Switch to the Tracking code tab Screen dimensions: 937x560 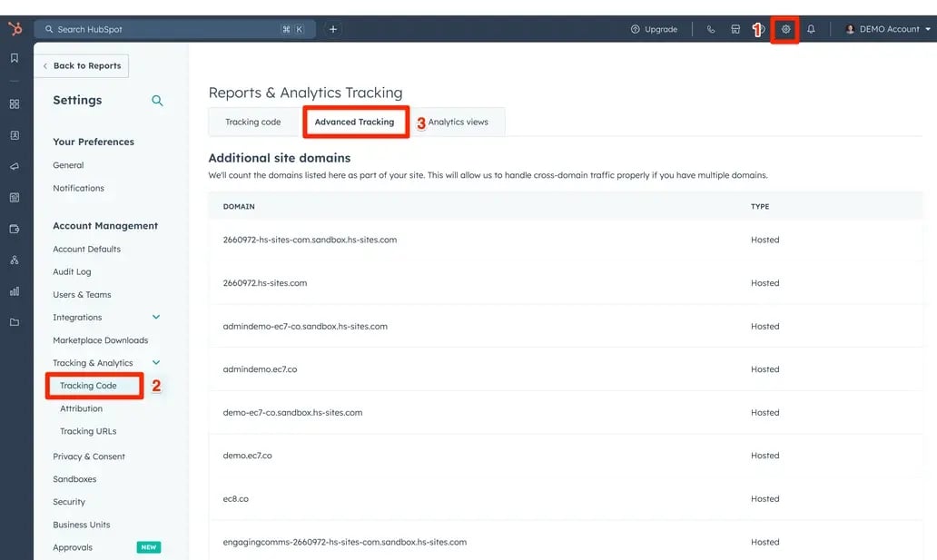(x=253, y=122)
